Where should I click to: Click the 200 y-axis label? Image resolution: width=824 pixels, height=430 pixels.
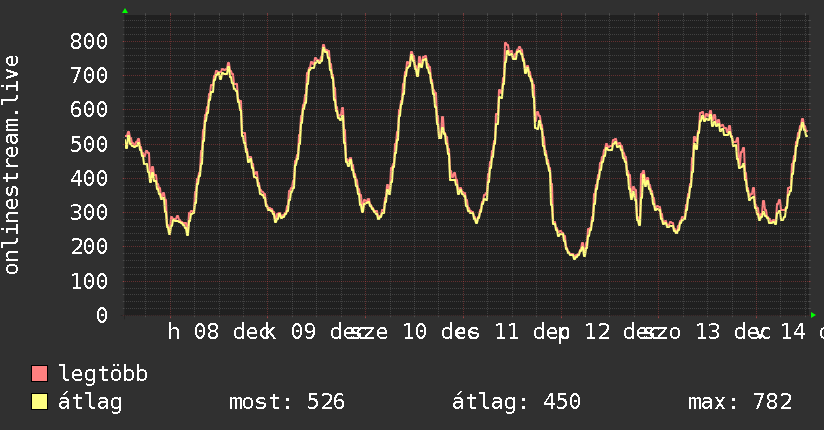coord(89,247)
